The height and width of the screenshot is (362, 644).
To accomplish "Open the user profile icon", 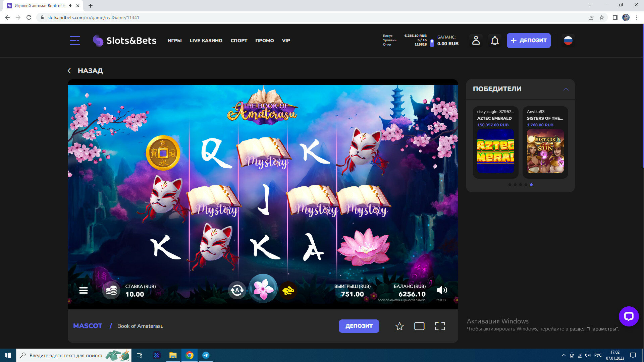I will click(x=476, y=41).
